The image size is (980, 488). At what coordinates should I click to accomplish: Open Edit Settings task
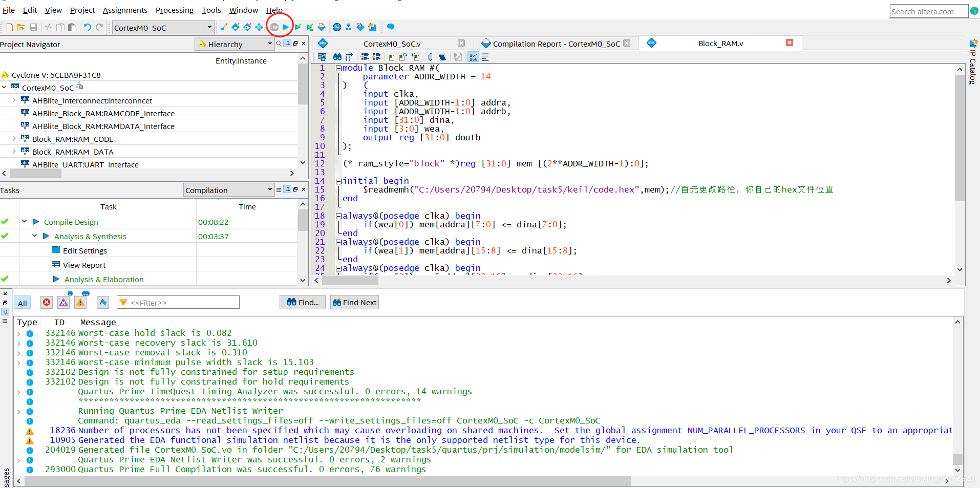84,250
